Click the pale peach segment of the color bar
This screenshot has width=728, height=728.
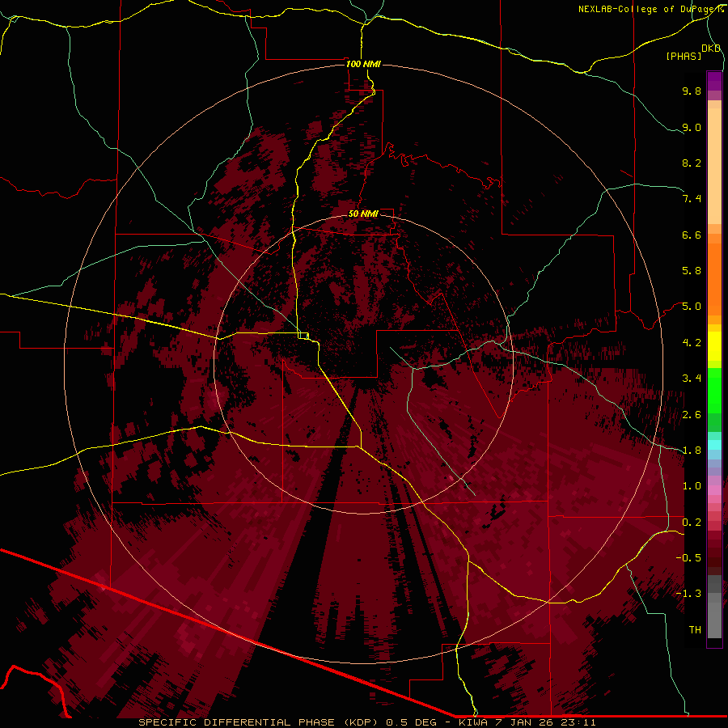714,166
